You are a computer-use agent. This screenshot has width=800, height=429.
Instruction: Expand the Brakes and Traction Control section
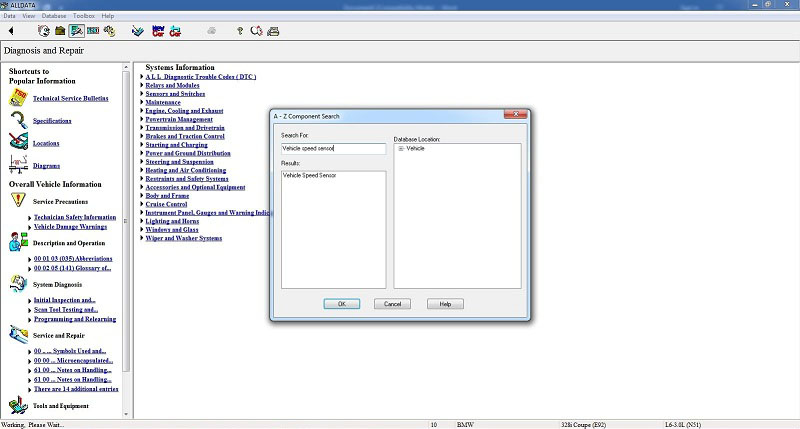pyautogui.click(x=142, y=136)
